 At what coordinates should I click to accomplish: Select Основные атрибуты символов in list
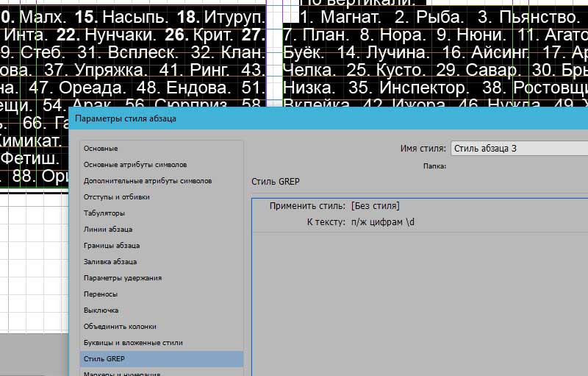pos(135,165)
